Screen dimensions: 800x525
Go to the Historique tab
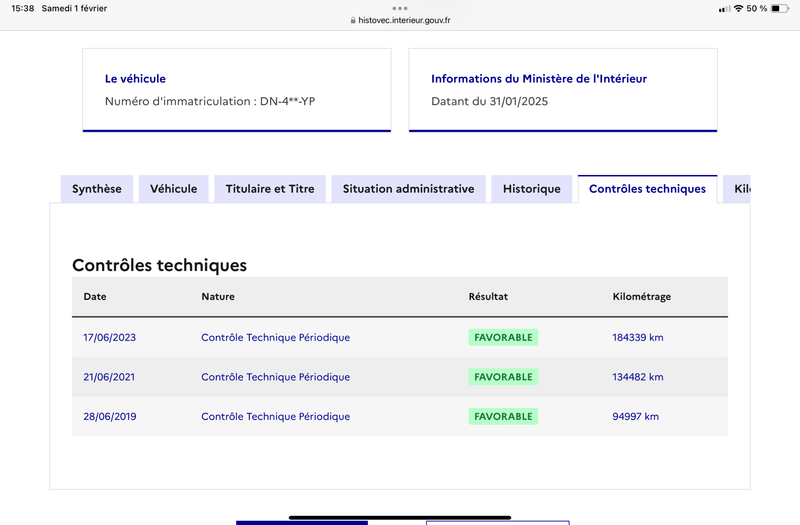coord(532,189)
